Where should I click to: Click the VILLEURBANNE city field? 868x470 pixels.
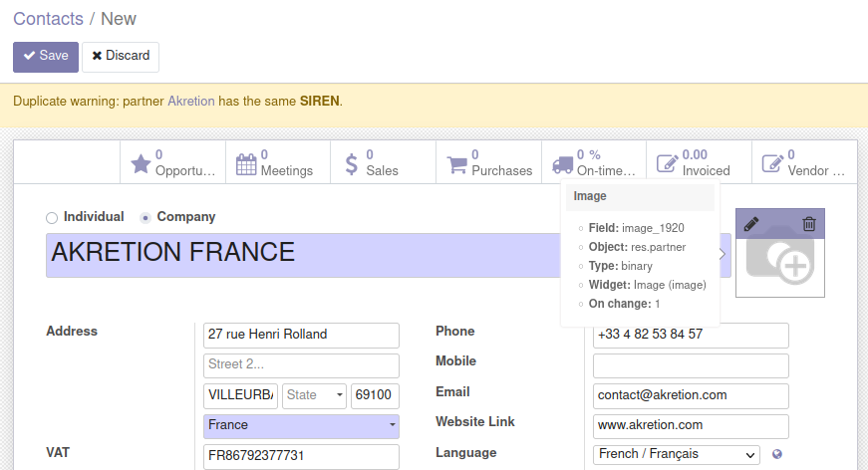(x=241, y=396)
